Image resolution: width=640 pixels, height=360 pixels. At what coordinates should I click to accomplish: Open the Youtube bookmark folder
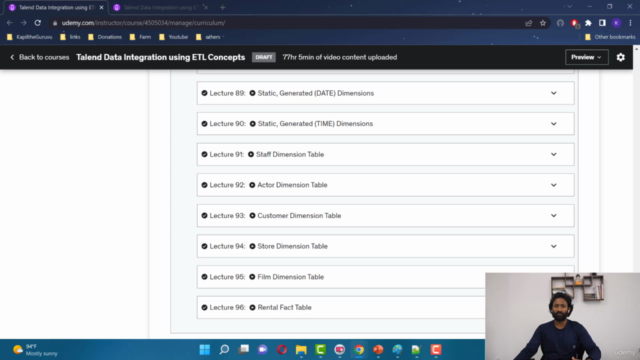click(x=174, y=37)
